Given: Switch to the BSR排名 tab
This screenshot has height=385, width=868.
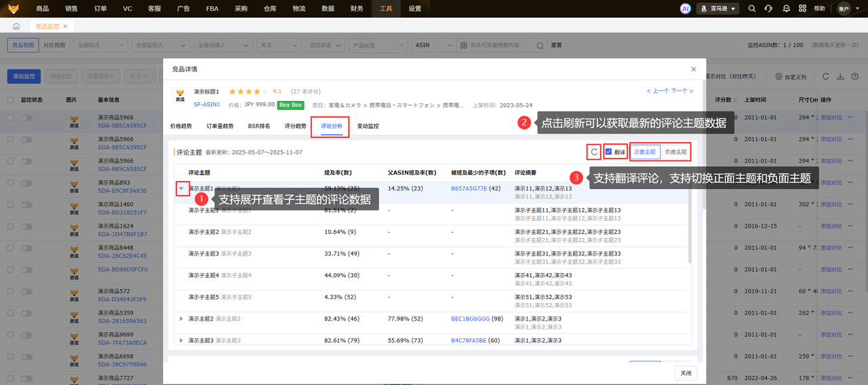Looking at the screenshot, I should (259, 126).
